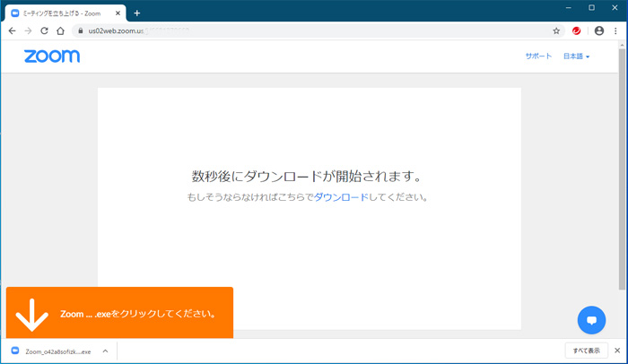Go back using the browser back arrow

[x=12, y=30]
